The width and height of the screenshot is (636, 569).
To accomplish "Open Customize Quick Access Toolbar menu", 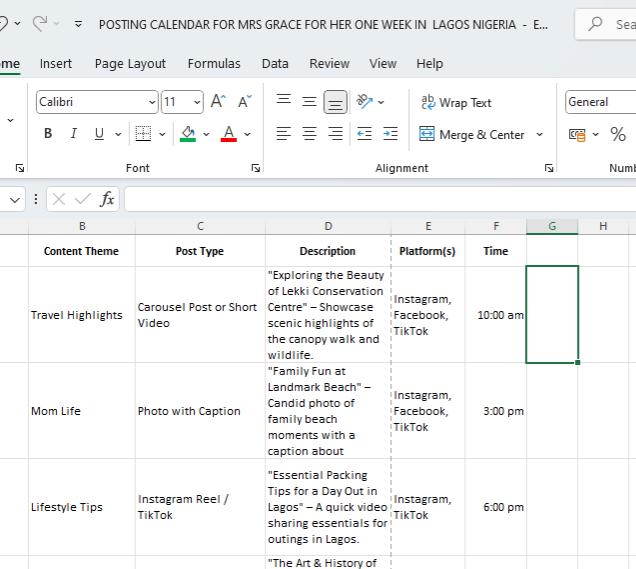I will point(78,24).
